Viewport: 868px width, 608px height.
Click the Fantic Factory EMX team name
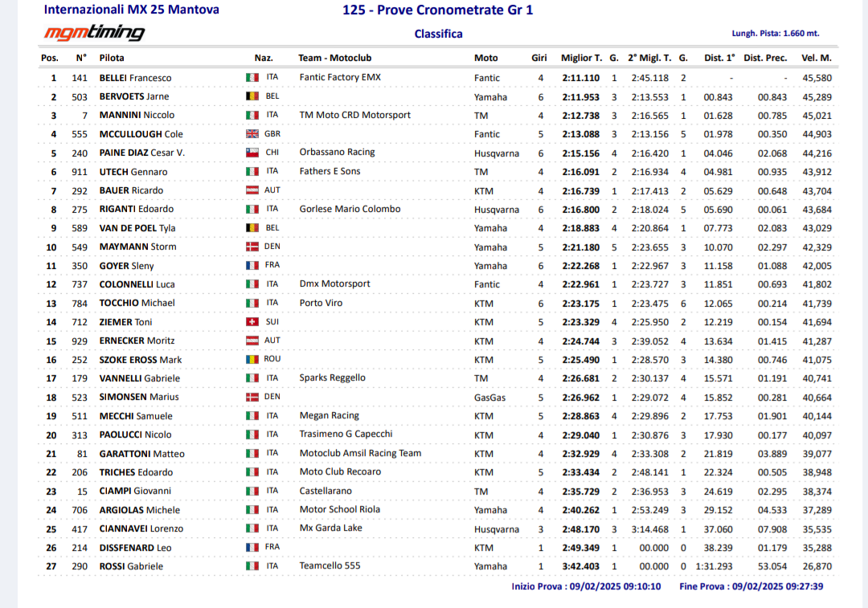(x=340, y=77)
